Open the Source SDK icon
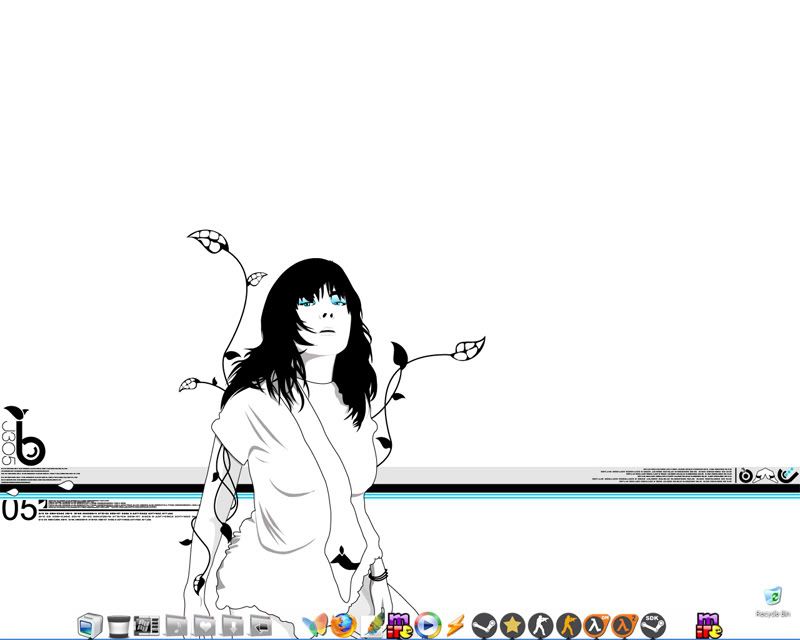The width and height of the screenshot is (800, 640). [653, 626]
